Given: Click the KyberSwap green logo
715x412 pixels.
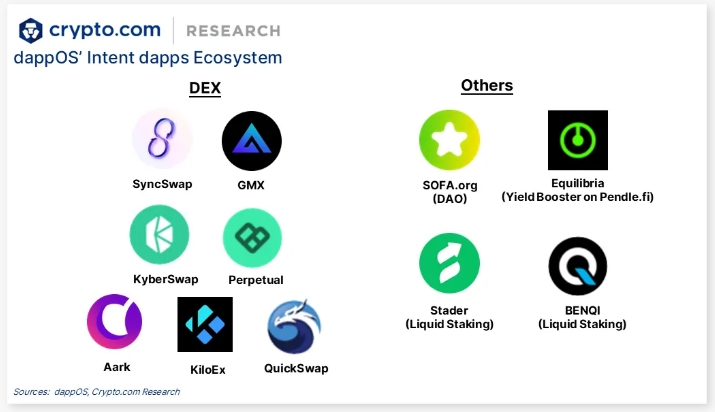Looking at the screenshot, I should [159, 234].
